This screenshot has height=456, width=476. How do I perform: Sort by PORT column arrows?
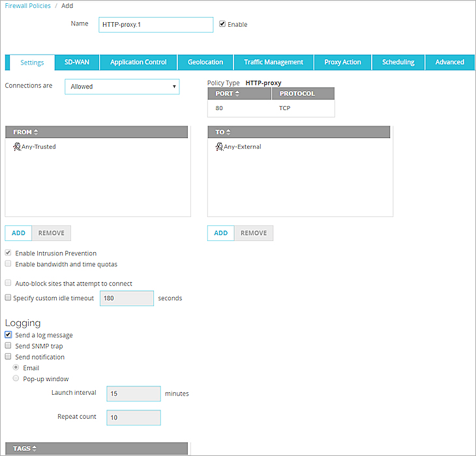click(x=237, y=94)
